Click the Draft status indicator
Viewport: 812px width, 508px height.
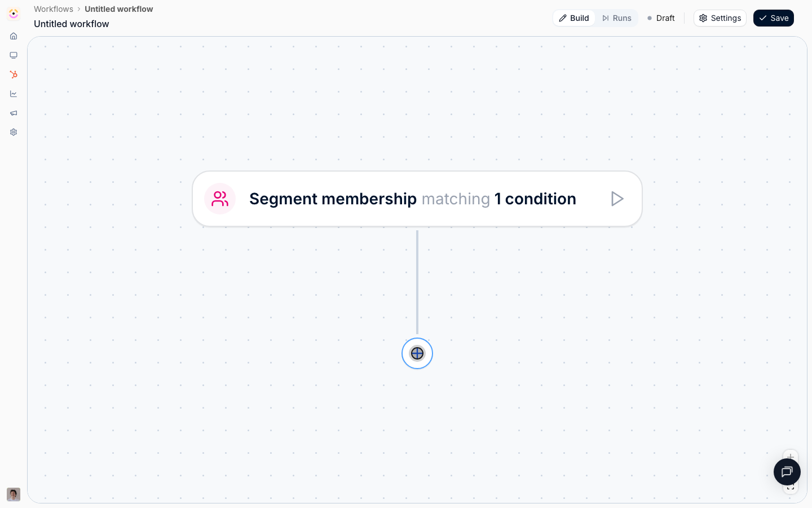(x=661, y=18)
